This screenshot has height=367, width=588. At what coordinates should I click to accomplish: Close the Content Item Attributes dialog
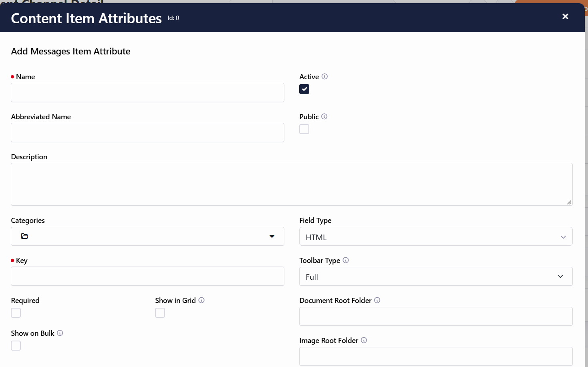[x=565, y=16]
